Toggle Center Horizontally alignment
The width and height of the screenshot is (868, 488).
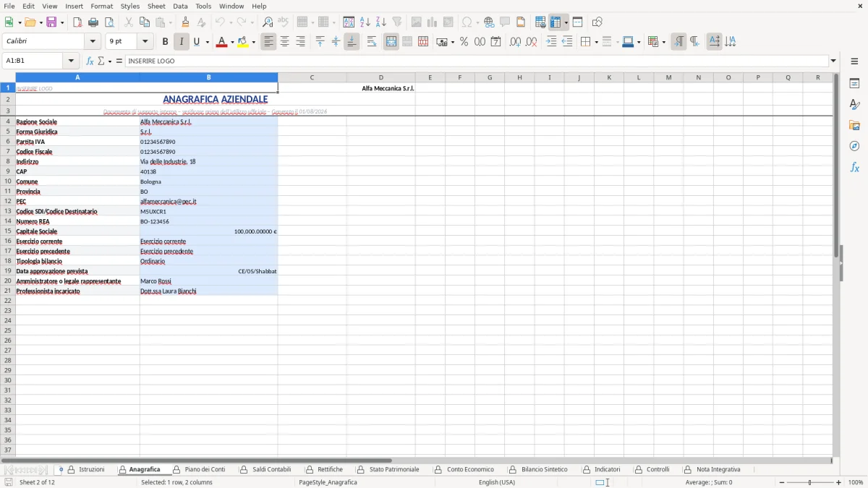(284, 42)
